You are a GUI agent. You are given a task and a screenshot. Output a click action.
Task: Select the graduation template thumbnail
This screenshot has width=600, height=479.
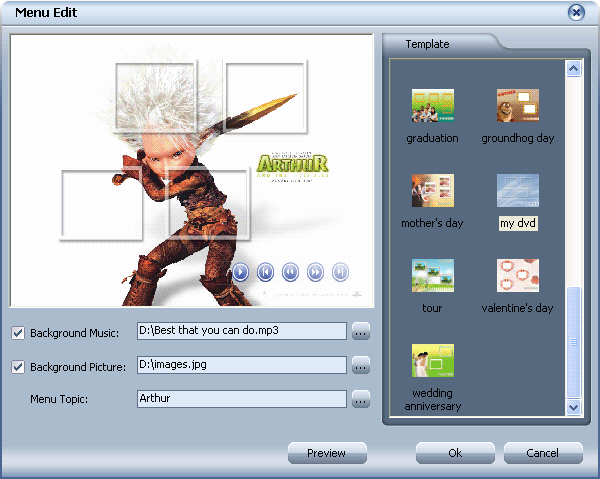(x=433, y=106)
